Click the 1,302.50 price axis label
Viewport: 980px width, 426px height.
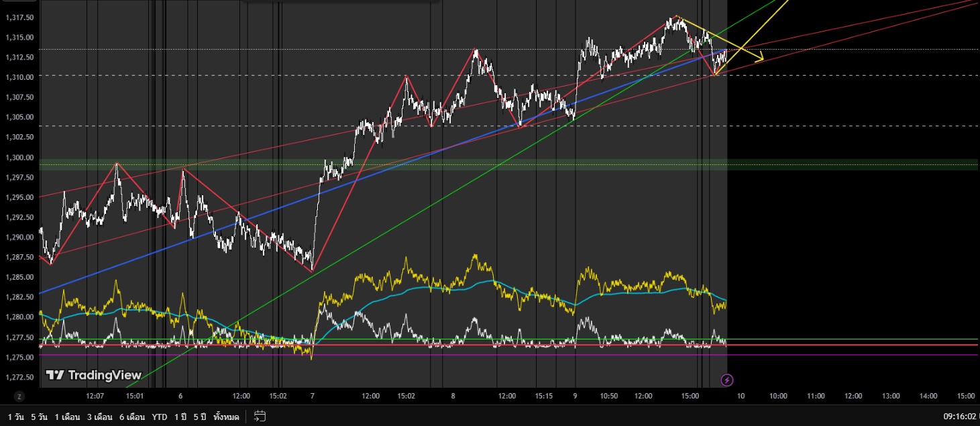19,138
